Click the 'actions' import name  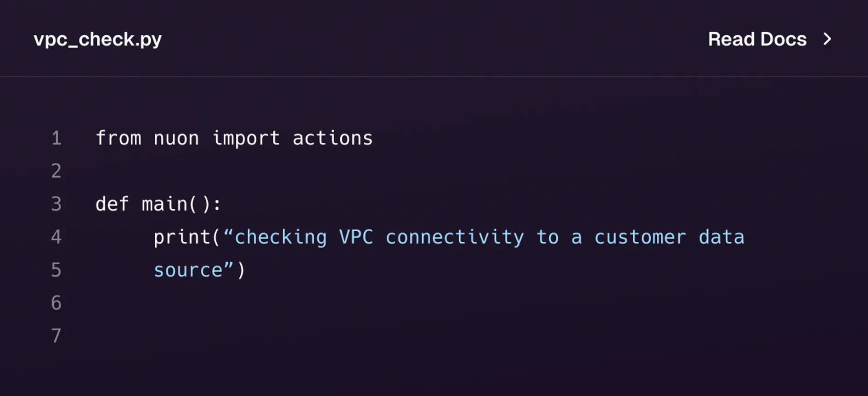[x=333, y=138]
